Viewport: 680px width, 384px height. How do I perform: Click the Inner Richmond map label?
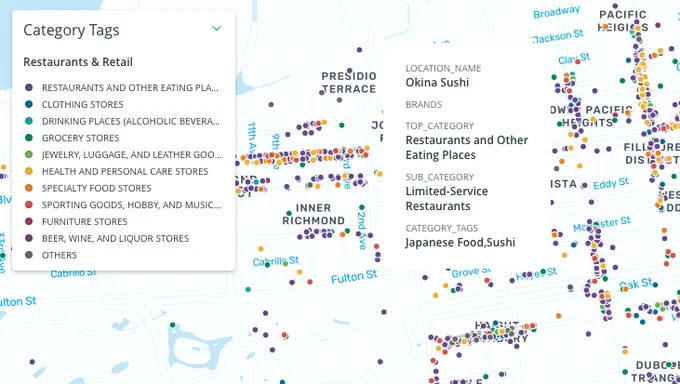[314, 214]
